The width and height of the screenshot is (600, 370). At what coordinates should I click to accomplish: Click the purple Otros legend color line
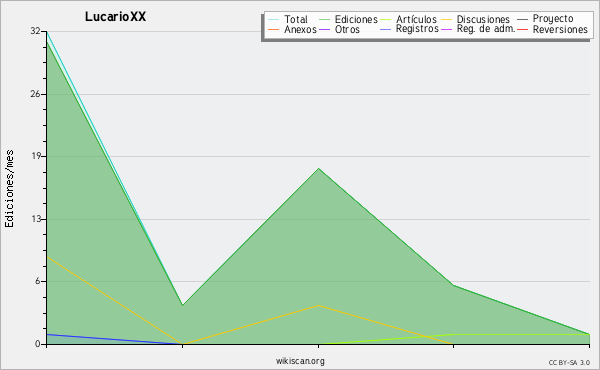(x=324, y=29)
